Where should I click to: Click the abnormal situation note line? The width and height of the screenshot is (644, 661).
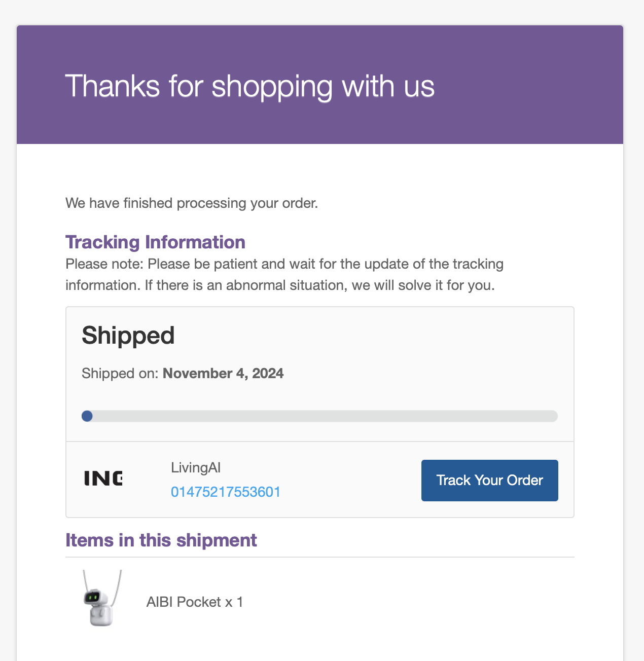(280, 285)
